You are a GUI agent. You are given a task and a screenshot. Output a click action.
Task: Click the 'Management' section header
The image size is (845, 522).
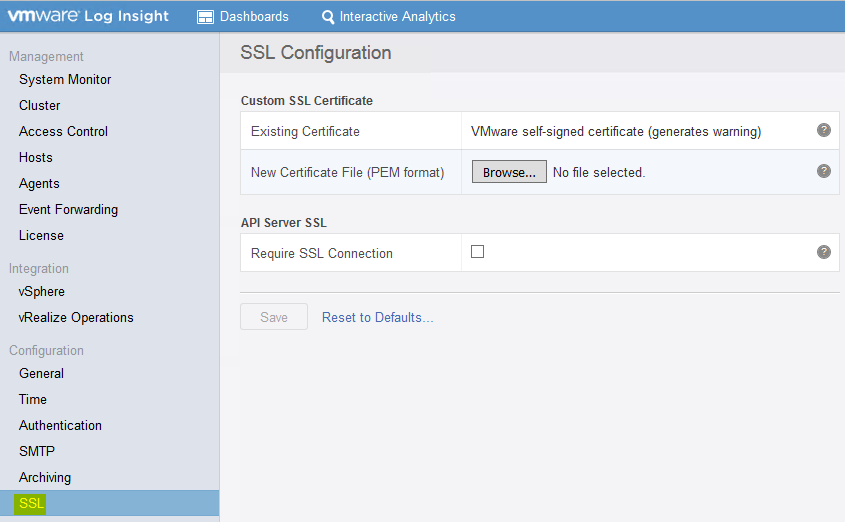tap(46, 56)
